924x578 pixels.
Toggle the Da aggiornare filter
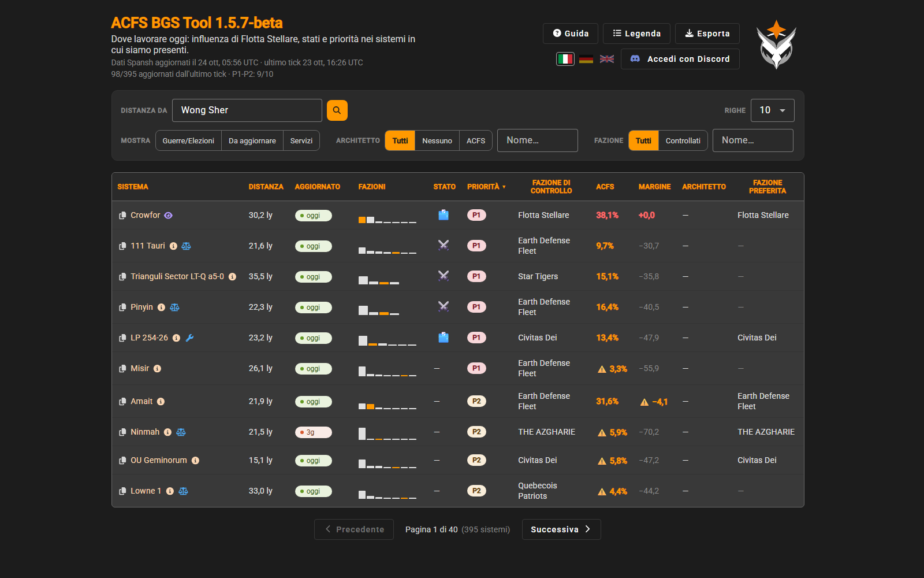click(252, 140)
